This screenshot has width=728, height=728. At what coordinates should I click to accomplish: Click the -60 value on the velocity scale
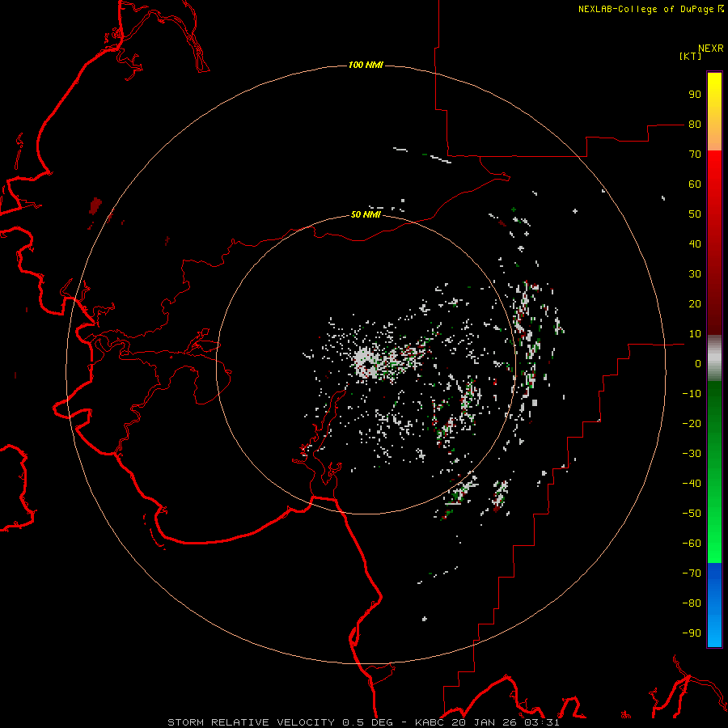click(692, 544)
